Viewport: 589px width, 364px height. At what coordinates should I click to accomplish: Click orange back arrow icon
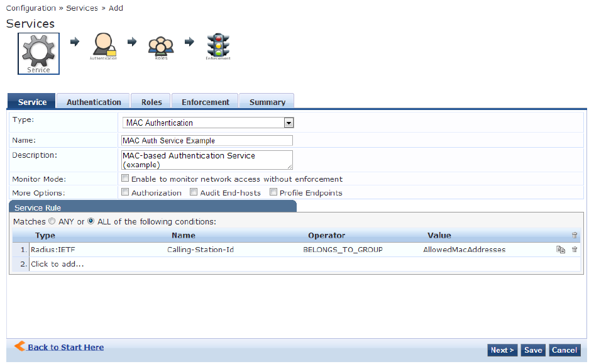19,346
